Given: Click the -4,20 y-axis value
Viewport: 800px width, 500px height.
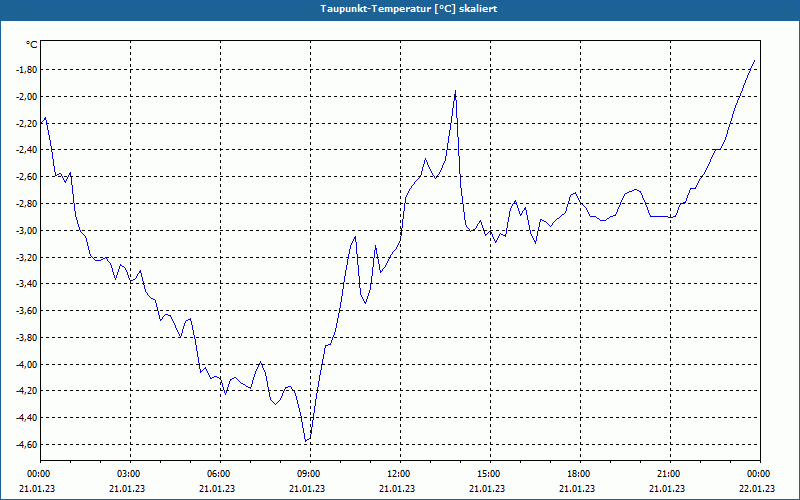Looking at the screenshot, I should click(x=27, y=391).
